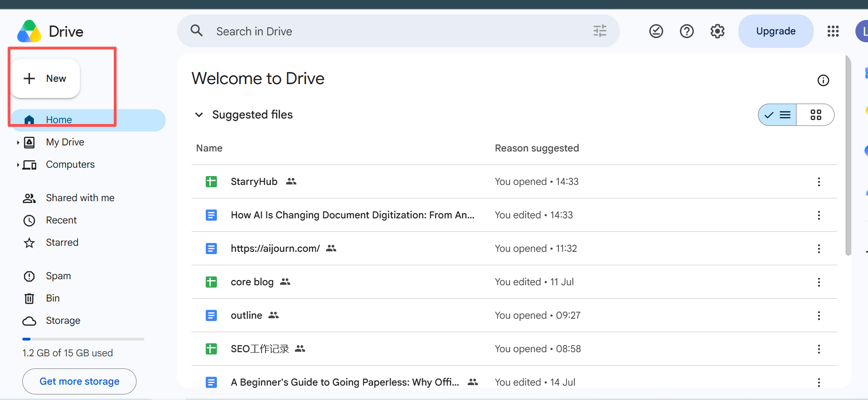Click Get more storage button
Viewport: 868px width, 400px height.
click(x=79, y=381)
